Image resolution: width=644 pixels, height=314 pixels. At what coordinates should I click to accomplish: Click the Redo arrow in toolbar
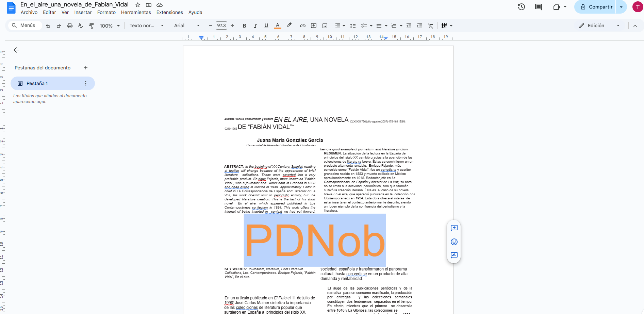click(59, 26)
